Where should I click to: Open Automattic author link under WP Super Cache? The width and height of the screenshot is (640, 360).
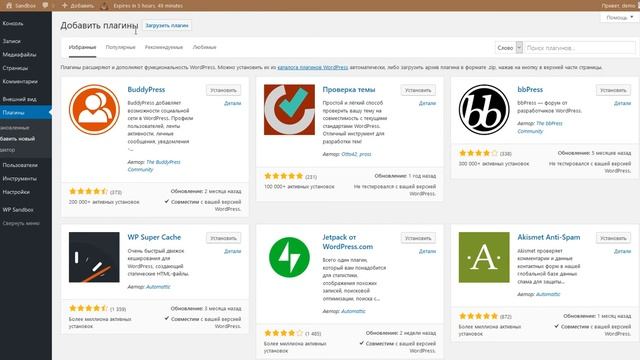click(x=158, y=287)
